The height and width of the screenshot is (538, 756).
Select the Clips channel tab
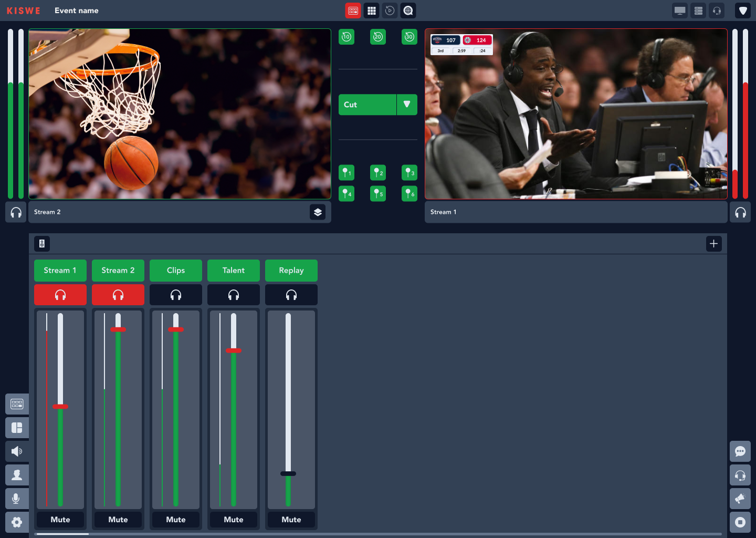[x=176, y=271]
